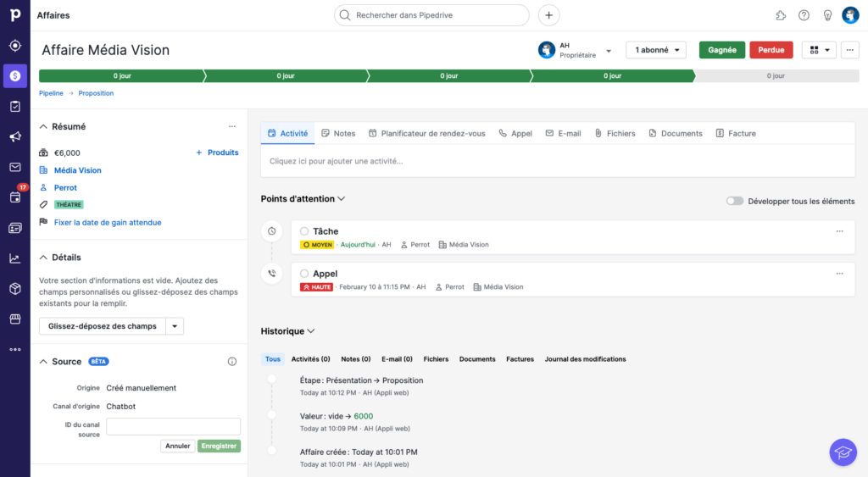Open Leads target icon in sidebar
The image size is (868, 477).
[15, 46]
